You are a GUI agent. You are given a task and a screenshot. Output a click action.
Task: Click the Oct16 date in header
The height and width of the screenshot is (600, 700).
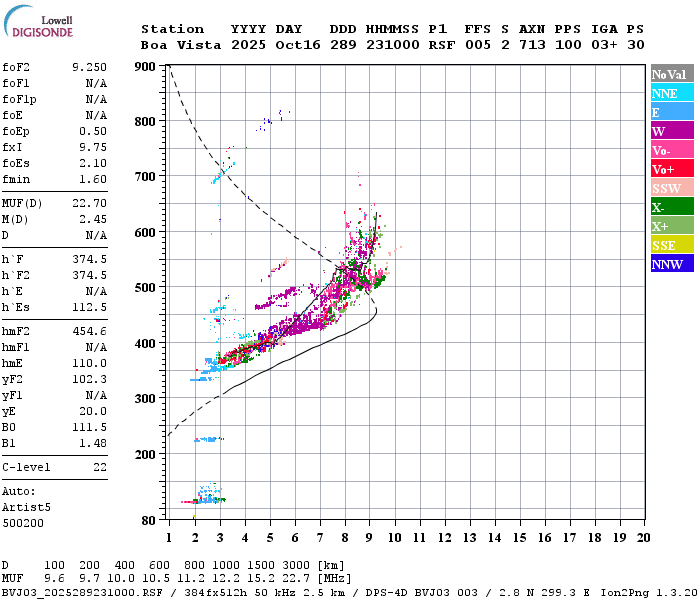(298, 45)
